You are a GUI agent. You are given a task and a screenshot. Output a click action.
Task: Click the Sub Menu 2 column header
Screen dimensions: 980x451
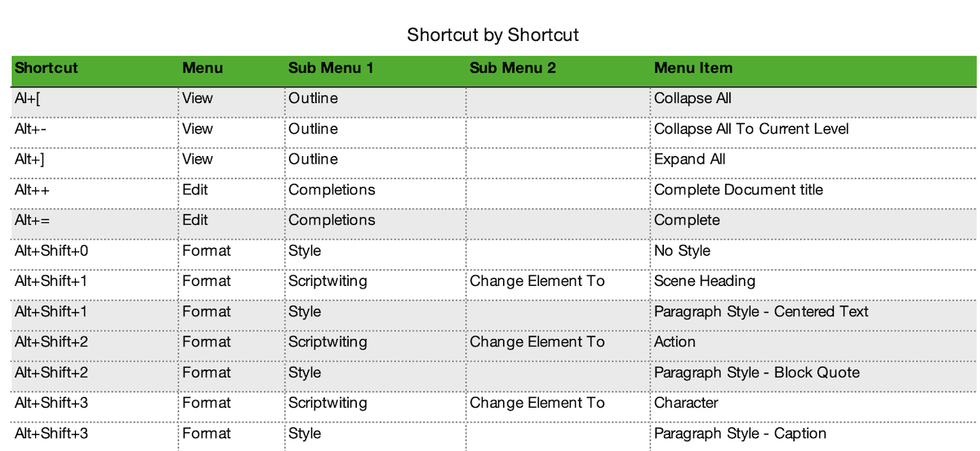(x=558, y=69)
